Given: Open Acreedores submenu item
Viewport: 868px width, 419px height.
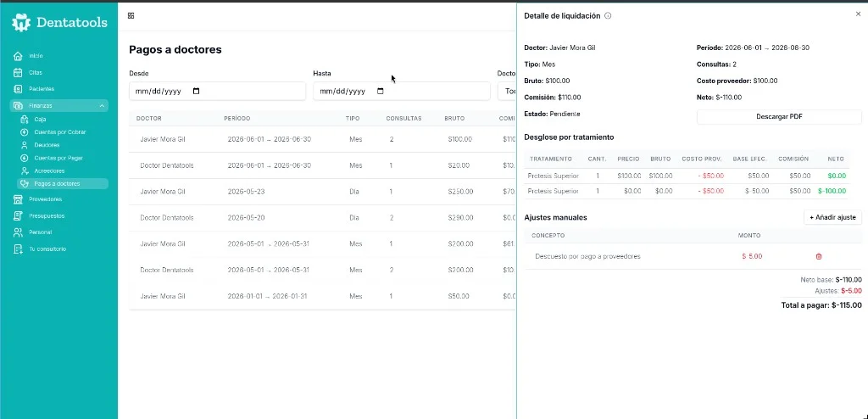Looking at the screenshot, I should point(49,170).
